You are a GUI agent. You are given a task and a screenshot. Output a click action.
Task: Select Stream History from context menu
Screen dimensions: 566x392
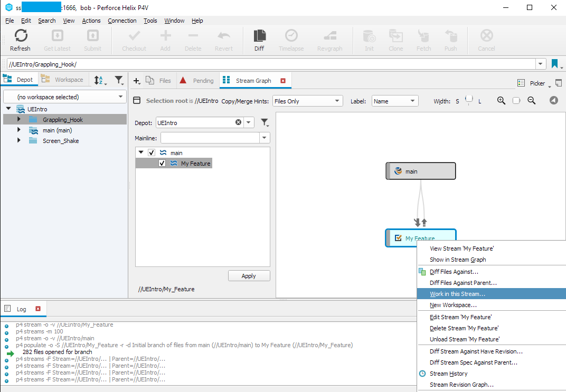pos(491,374)
